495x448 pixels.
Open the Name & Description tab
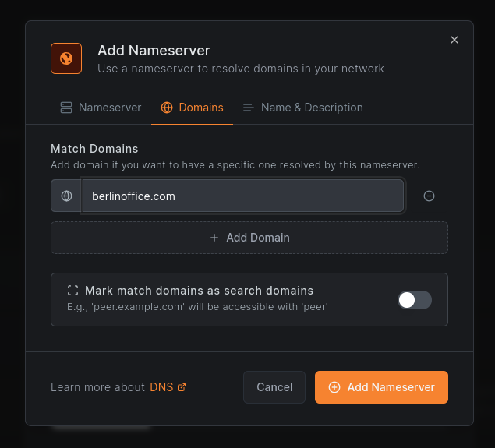click(302, 108)
